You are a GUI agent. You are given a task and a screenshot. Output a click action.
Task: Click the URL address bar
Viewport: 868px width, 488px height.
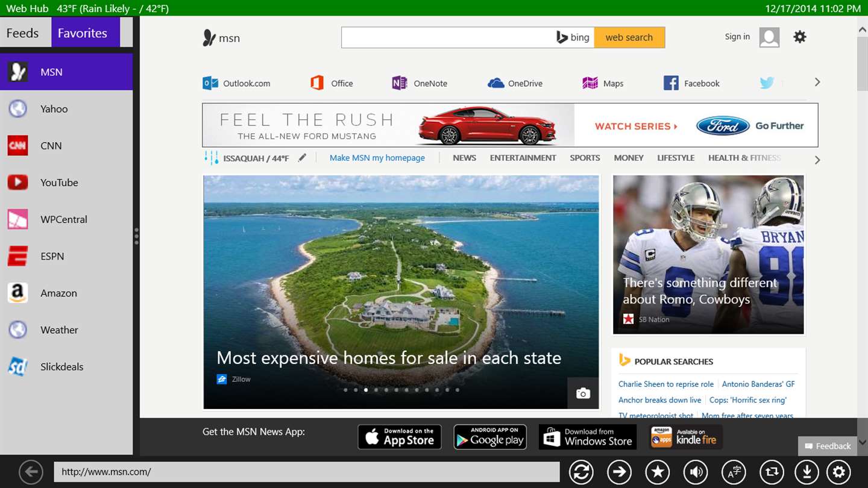(307, 472)
